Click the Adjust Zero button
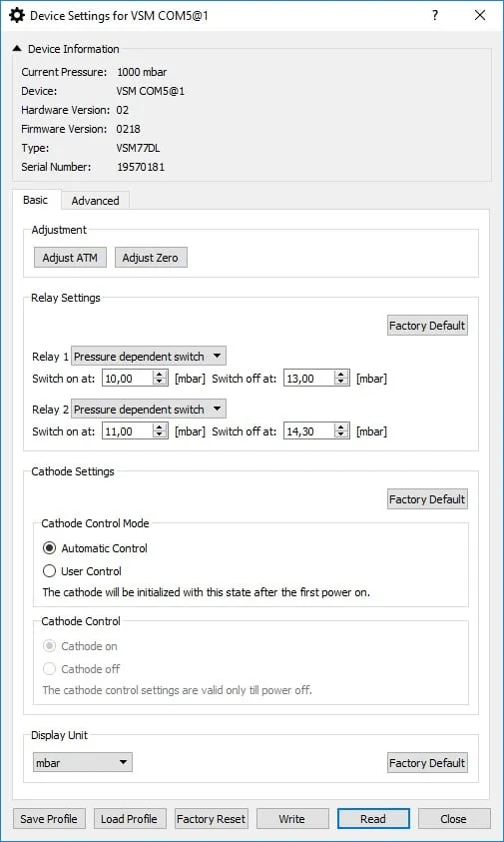This screenshot has height=842, width=504. [x=150, y=258]
